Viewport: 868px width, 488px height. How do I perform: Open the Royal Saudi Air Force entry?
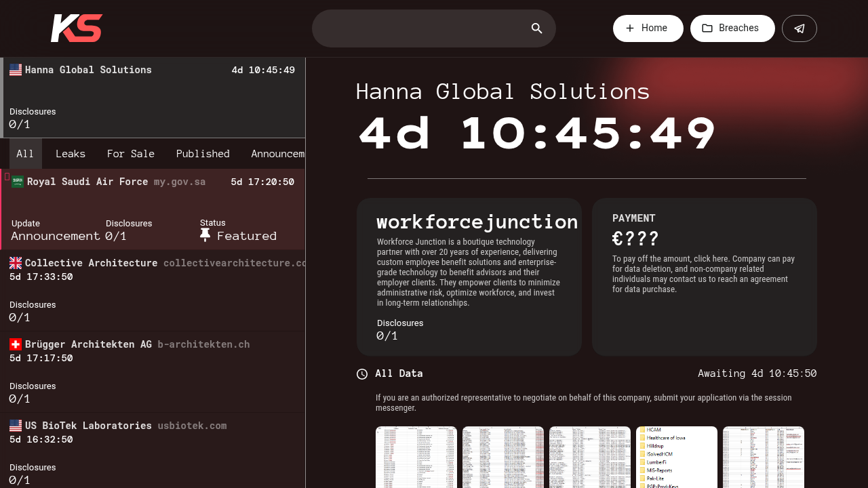coord(153,209)
